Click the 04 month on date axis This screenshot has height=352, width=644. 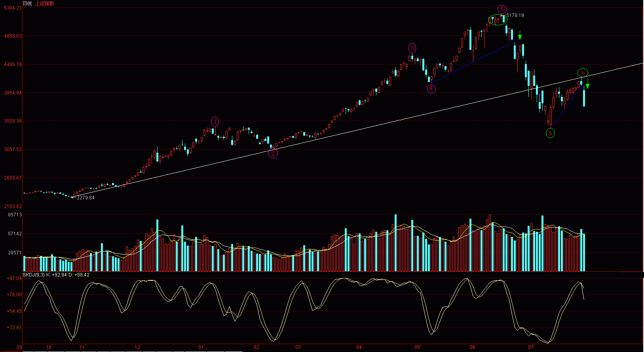(359, 347)
